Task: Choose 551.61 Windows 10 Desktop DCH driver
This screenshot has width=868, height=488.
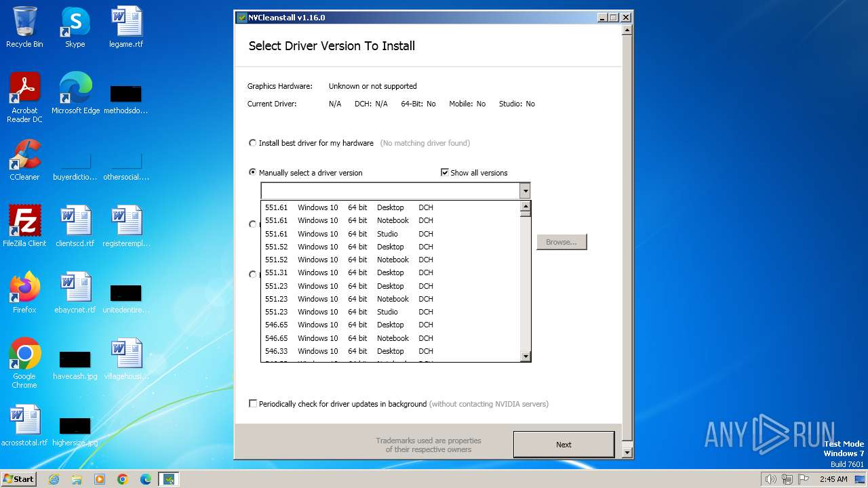Action: pos(391,207)
